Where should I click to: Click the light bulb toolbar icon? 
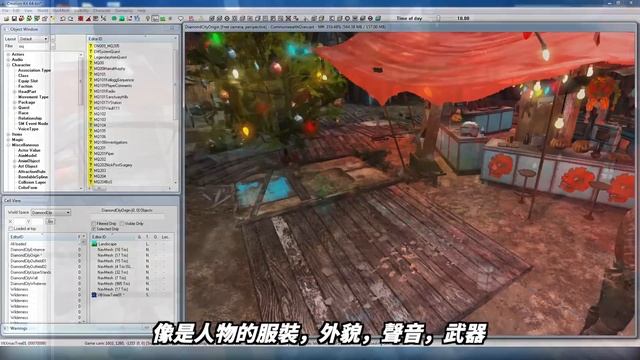pyautogui.click(x=148, y=18)
